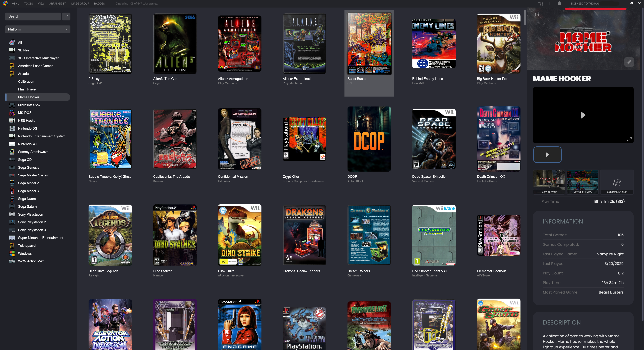
Task: Select Calibration in the platform list
Action: pyautogui.click(x=26, y=81)
